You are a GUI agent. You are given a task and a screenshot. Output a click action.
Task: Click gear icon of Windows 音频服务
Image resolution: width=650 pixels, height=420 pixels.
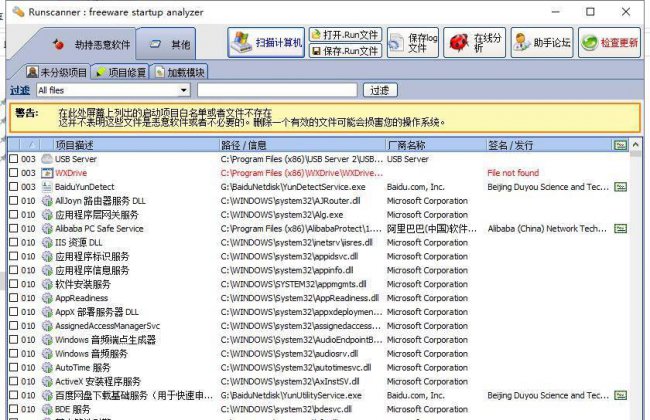click(47, 353)
